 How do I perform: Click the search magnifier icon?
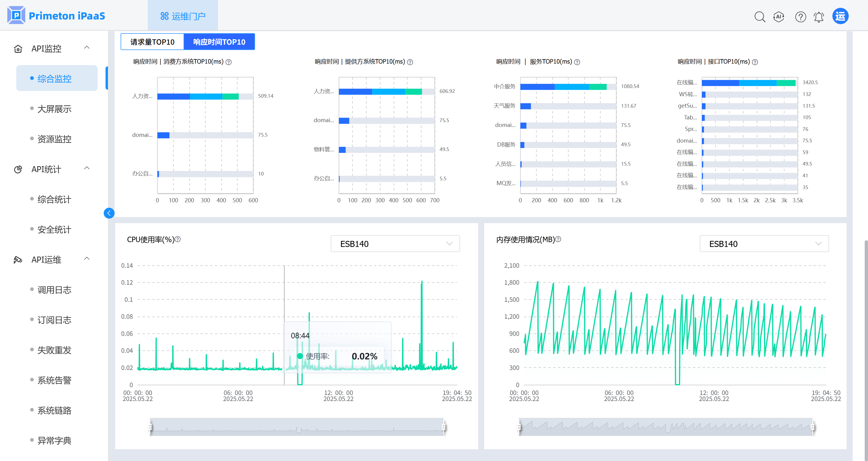[759, 17]
